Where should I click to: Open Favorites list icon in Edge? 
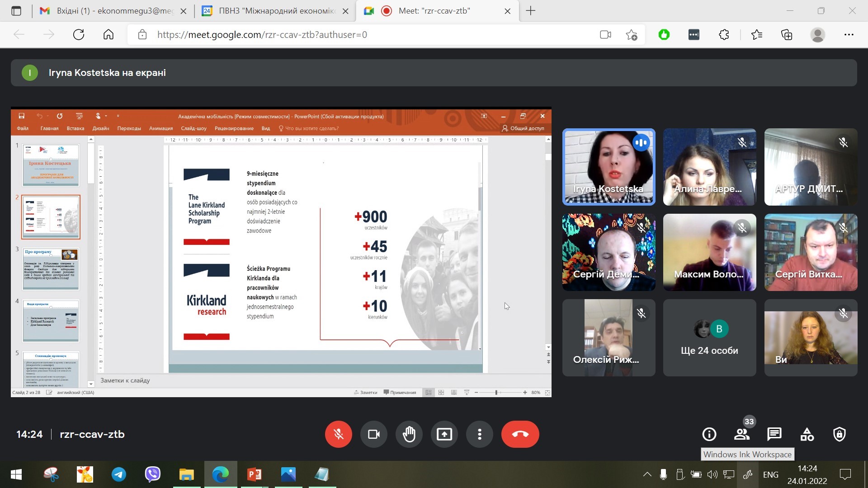pyautogui.click(x=756, y=34)
